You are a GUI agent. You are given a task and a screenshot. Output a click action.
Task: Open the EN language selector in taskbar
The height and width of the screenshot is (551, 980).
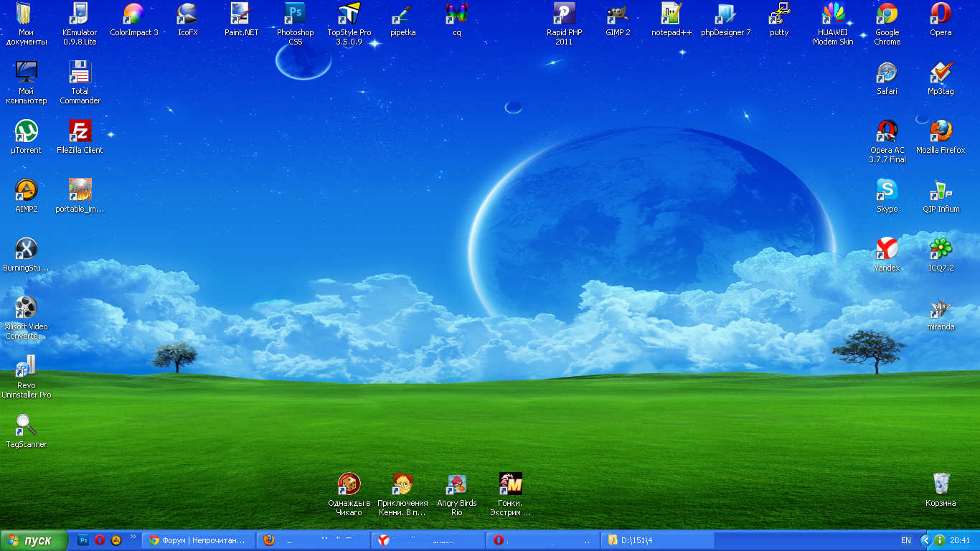905,540
